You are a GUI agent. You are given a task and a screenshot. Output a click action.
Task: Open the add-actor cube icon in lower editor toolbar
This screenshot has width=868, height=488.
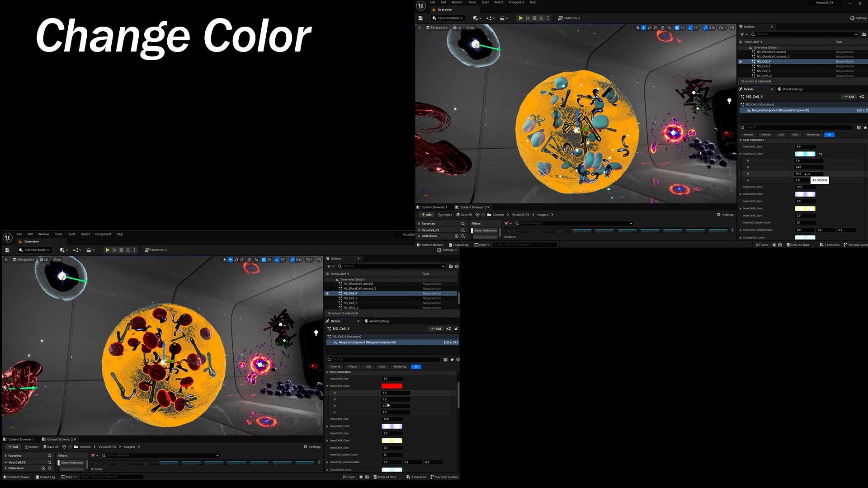[x=63, y=250]
